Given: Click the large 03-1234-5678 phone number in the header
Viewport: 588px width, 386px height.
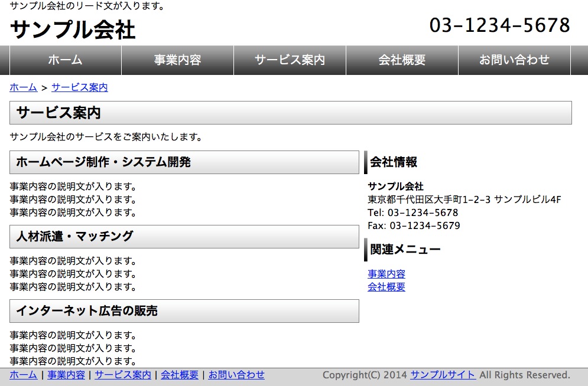Looking at the screenshot, I should click(499, 25).
